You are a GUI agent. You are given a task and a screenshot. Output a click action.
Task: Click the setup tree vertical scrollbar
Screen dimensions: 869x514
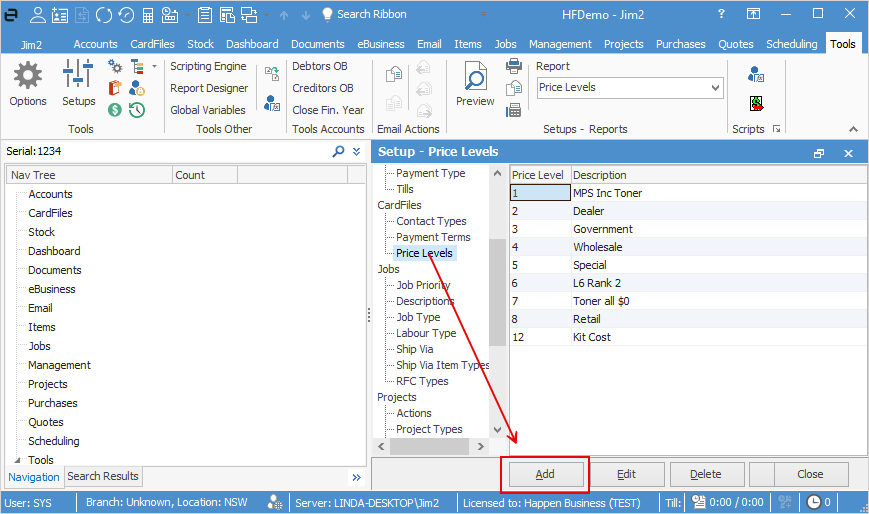tap(497, 292)
